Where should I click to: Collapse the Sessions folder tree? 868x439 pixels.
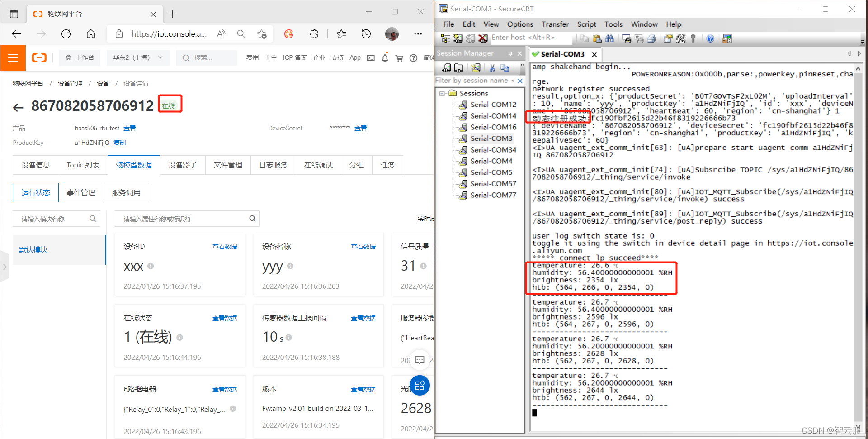(442, 93)
